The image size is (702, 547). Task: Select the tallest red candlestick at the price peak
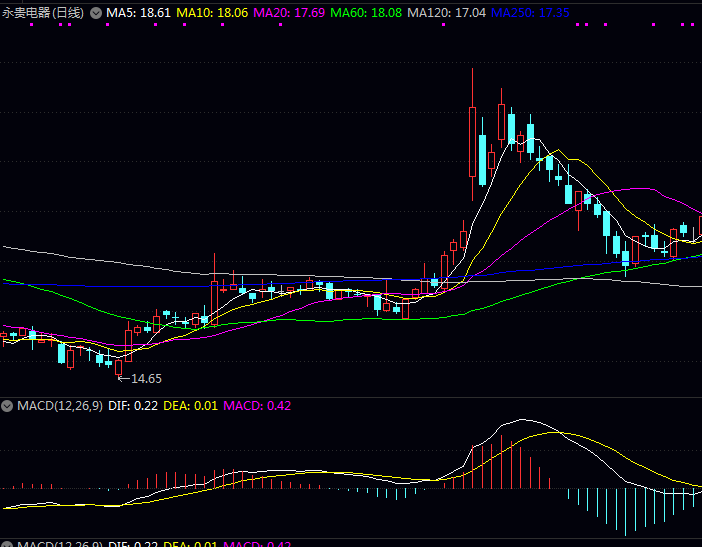pos(472,140)
